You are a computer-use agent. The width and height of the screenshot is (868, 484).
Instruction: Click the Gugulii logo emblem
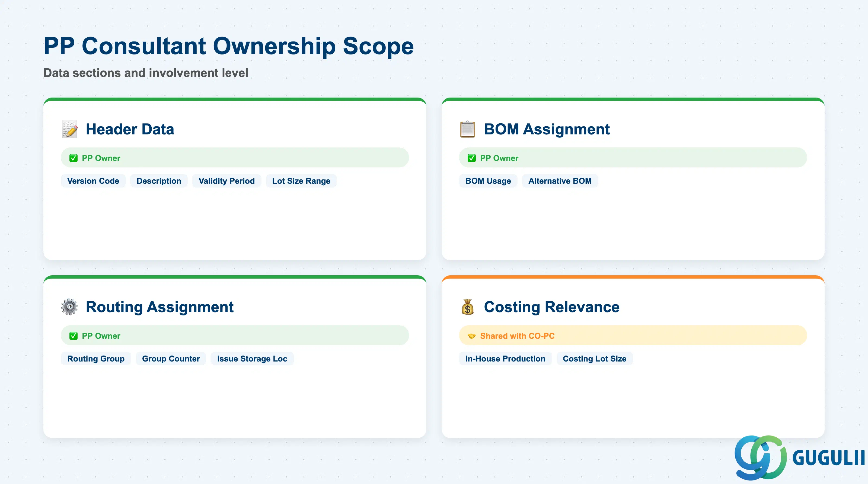[x=761, y=457]
